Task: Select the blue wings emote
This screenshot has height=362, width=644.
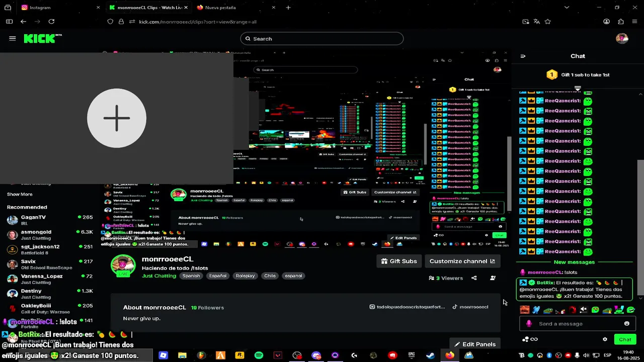Action: pos(536,310)
